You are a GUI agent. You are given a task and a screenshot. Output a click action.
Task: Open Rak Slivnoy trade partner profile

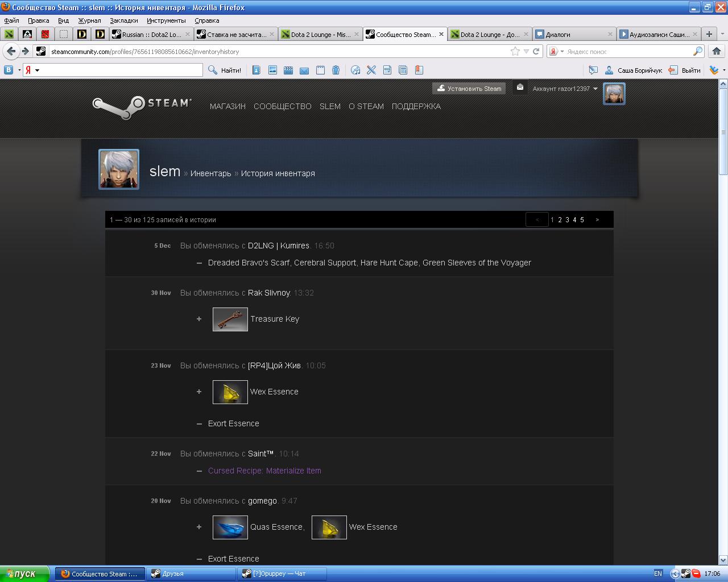tap(269, 293)
